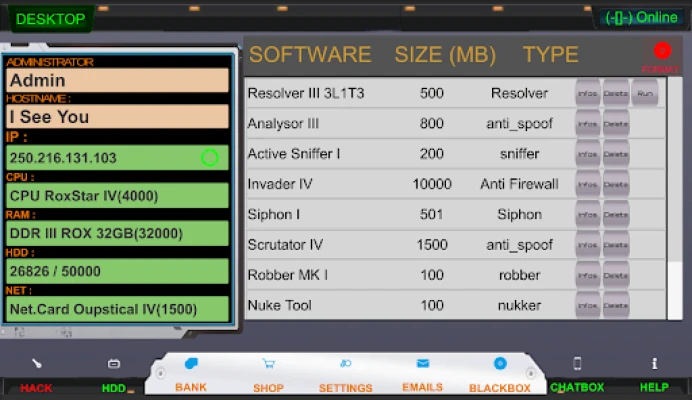Toggle the green IP status circle

(209, 157)
